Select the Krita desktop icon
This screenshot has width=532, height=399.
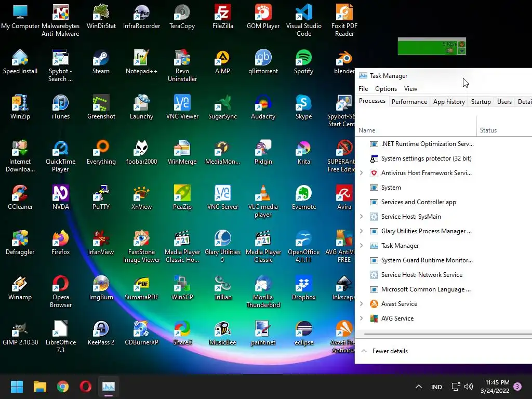(303, 152)
